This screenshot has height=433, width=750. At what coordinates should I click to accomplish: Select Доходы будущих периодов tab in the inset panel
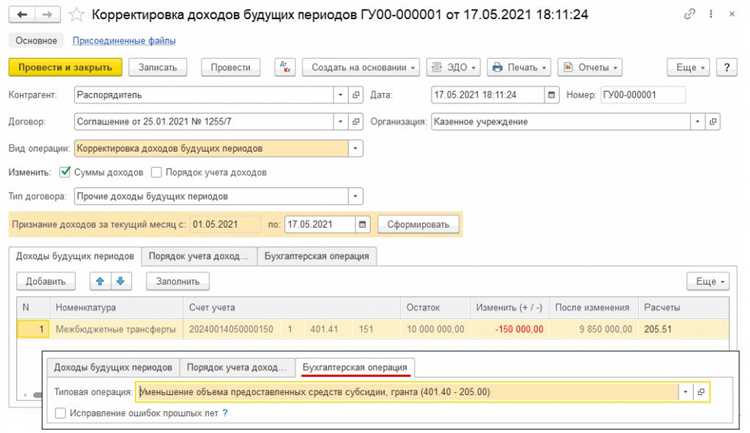[113, 367]
